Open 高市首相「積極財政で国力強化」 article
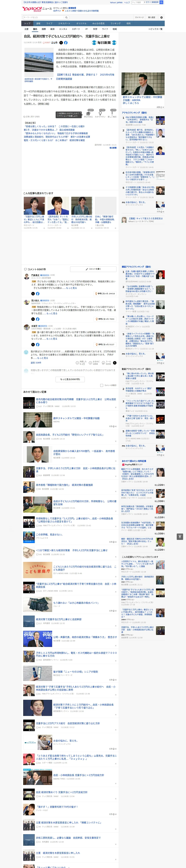Viewport: 186px width, 868px height. 64,485
